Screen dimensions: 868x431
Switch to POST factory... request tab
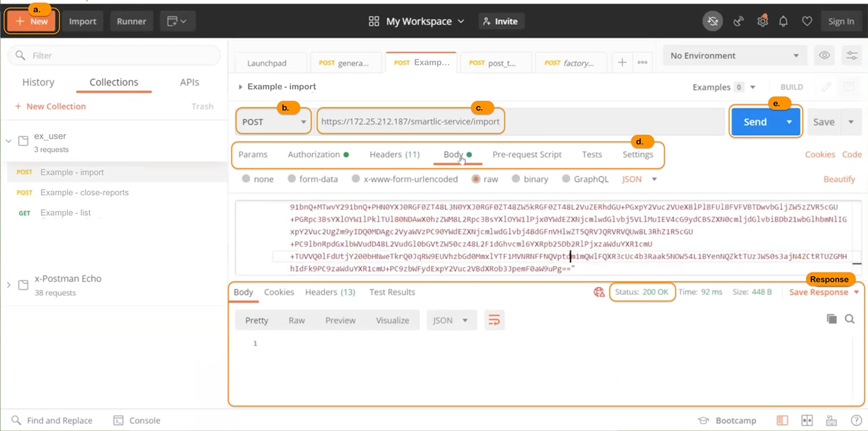tap(570, 63)
